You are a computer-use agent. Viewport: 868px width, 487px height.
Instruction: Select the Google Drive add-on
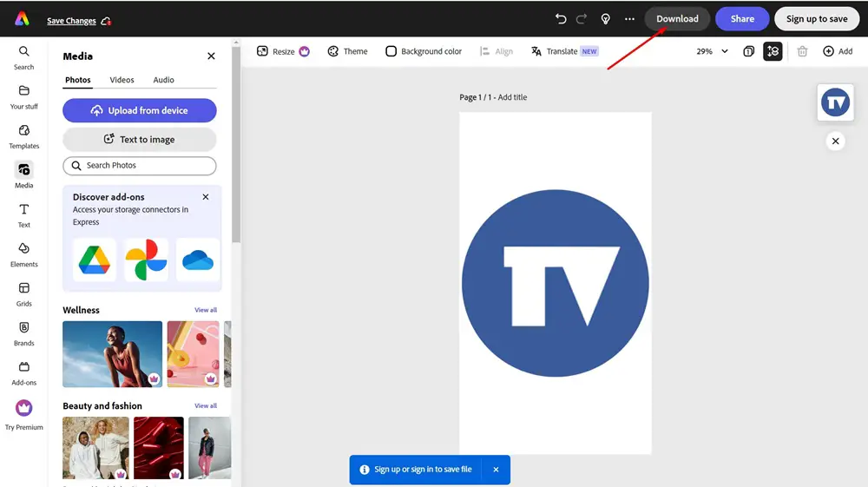click(94, 260)
